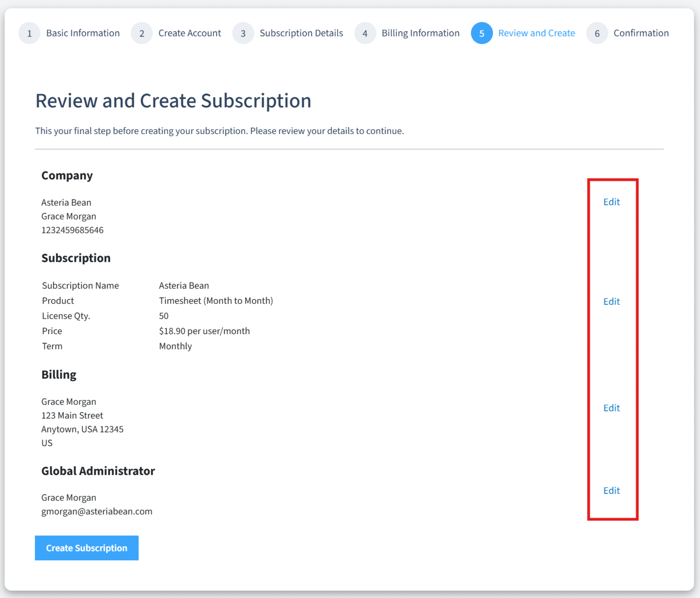Edit the Subscription section details
Image resolution: width=700 pixels, height=598 pixels.
[x=611, y=302]
